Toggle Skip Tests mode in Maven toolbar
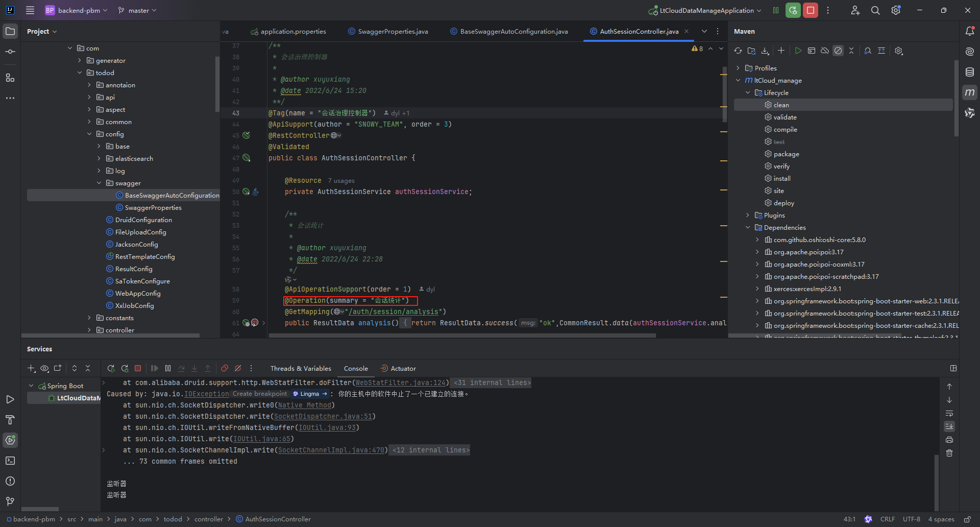Viewport: 980px width, 527px height. [x=838, y=51]
